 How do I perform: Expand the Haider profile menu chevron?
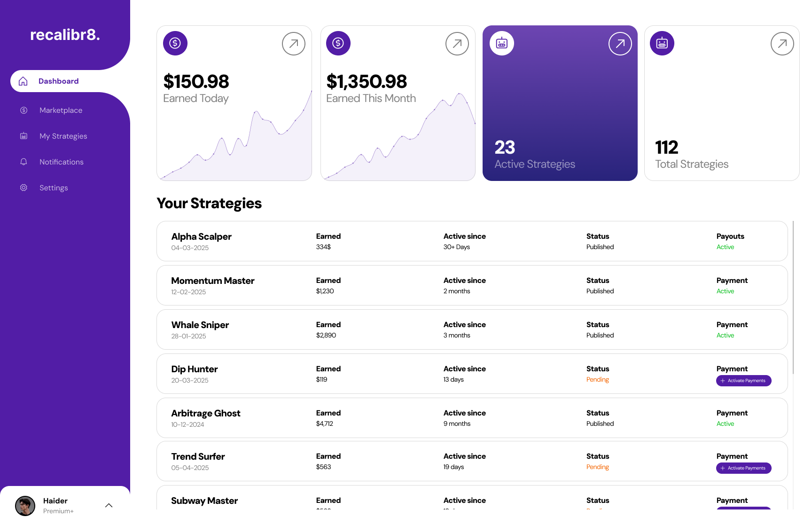(x=109, y=505)
